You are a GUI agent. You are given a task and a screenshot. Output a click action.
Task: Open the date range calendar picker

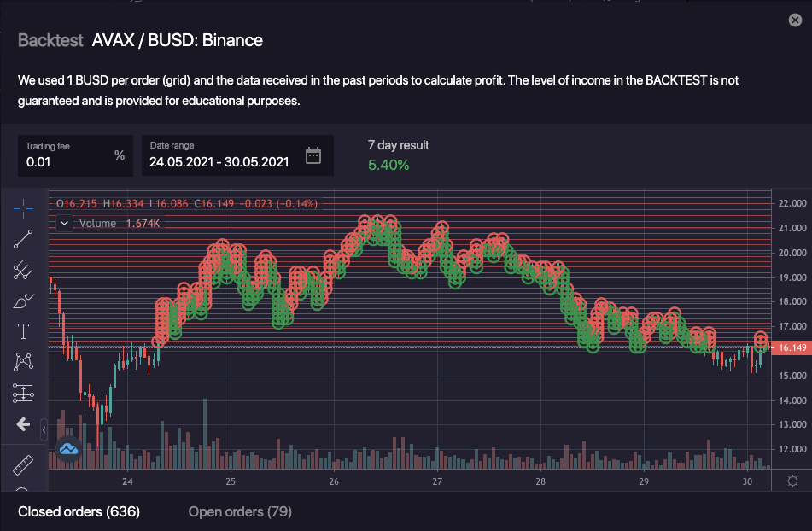[x=313, y=155]
